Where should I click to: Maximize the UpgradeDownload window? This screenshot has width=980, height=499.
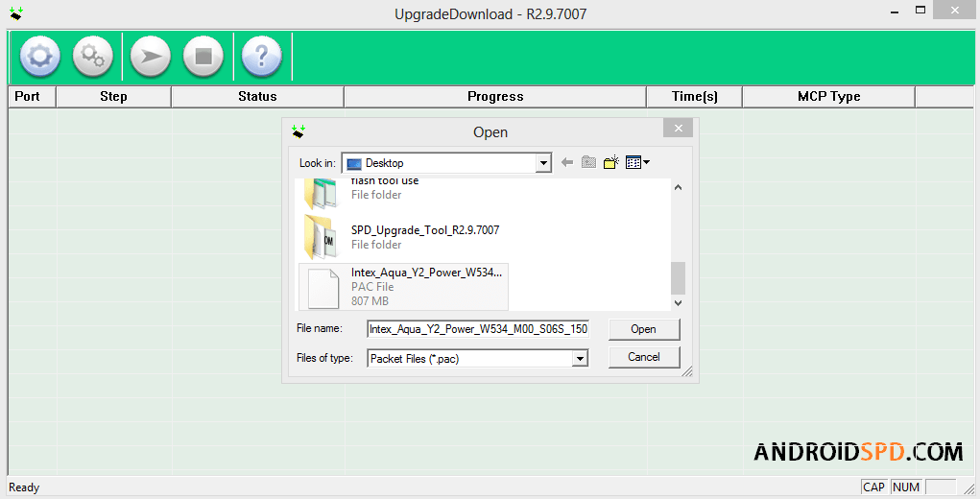pyautogui.click(x=920, y=11)
